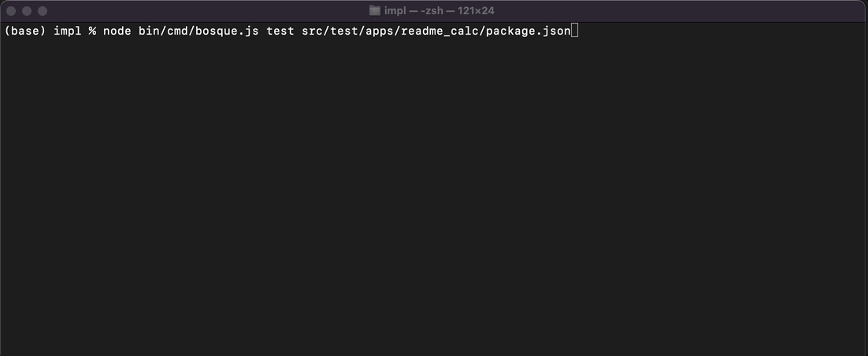Click the block cursor at end of command
The height and width of the screenshot is (356, 868).
point(574,31)
